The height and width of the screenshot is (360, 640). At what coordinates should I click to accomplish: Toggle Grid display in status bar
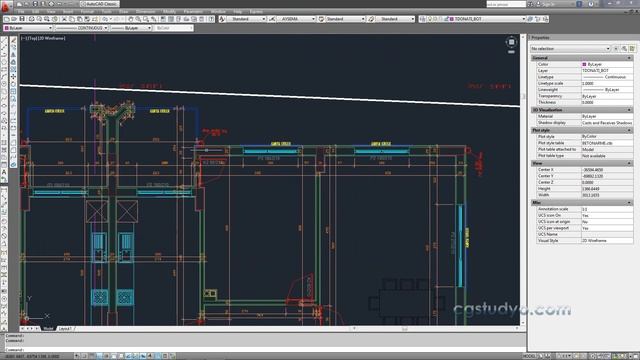92,356
